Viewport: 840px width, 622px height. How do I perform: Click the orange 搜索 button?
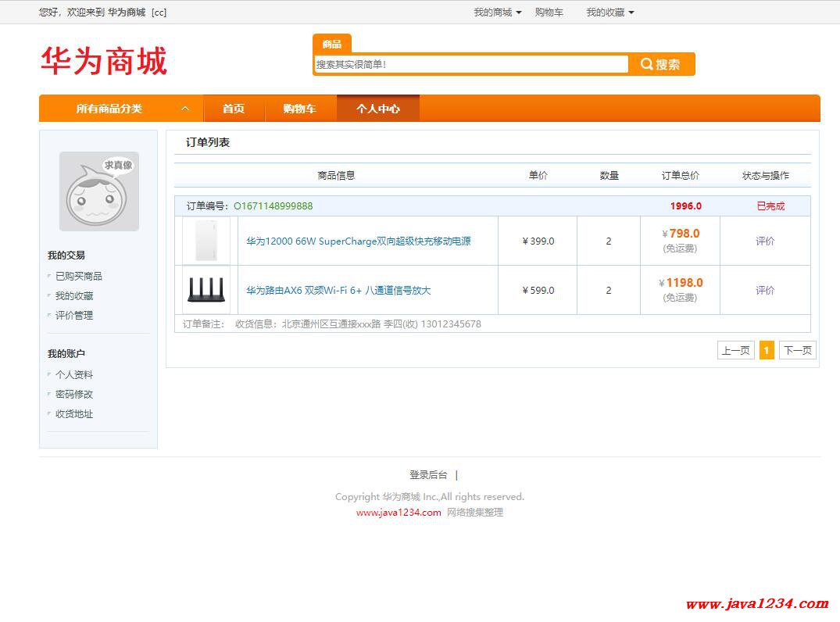coord(661,64)
